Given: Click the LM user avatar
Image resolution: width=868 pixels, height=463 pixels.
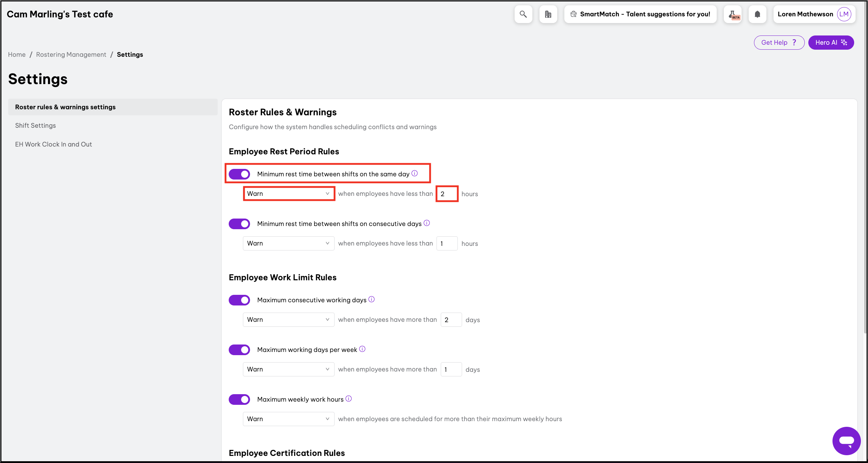Looking at the screenshot, I should click(x=844, y=14).
